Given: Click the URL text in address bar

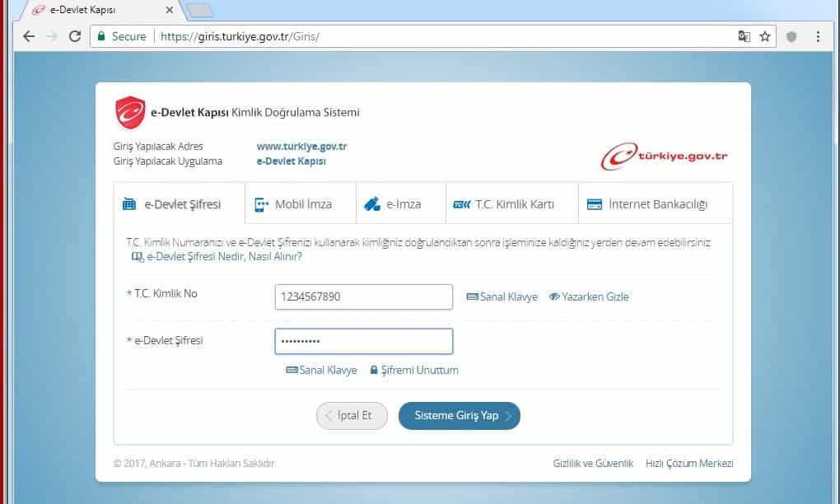Looking at the screenshot, I should click(240, 36).
